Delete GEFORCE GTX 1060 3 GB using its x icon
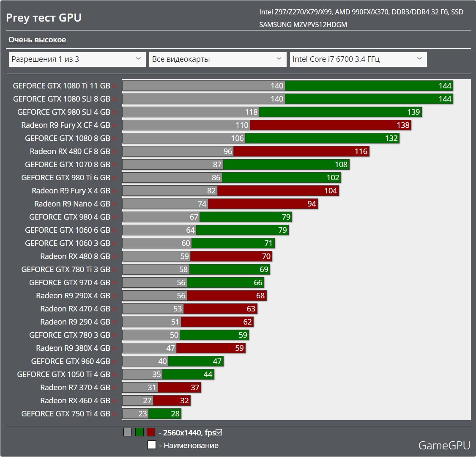The image size is (476, 457). point(115,244)
